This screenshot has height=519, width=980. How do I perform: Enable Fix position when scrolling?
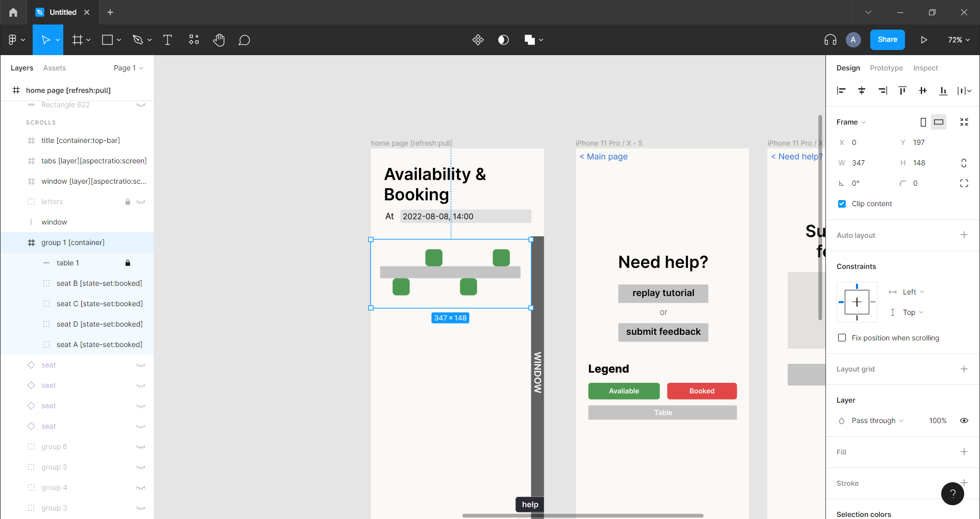pyautogui.click(x=842, y=338)
